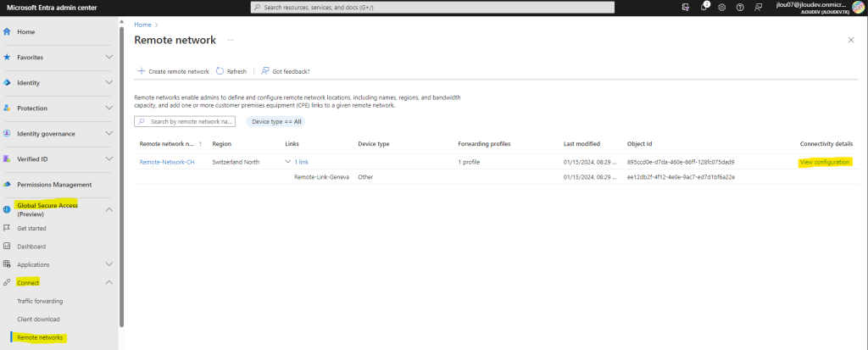Expand the Identity section chevron
The height and width of the screenshot is (350, 868).
[109, 83]
